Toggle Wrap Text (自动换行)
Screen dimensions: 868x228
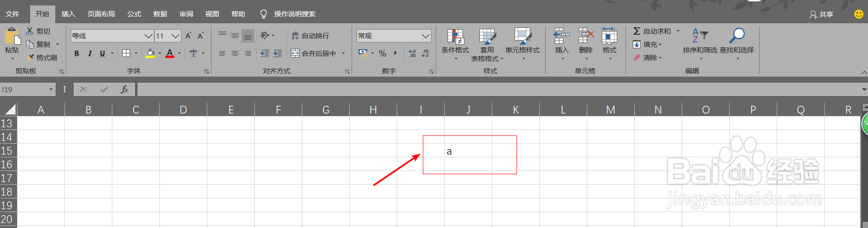(x=310, y=36)
